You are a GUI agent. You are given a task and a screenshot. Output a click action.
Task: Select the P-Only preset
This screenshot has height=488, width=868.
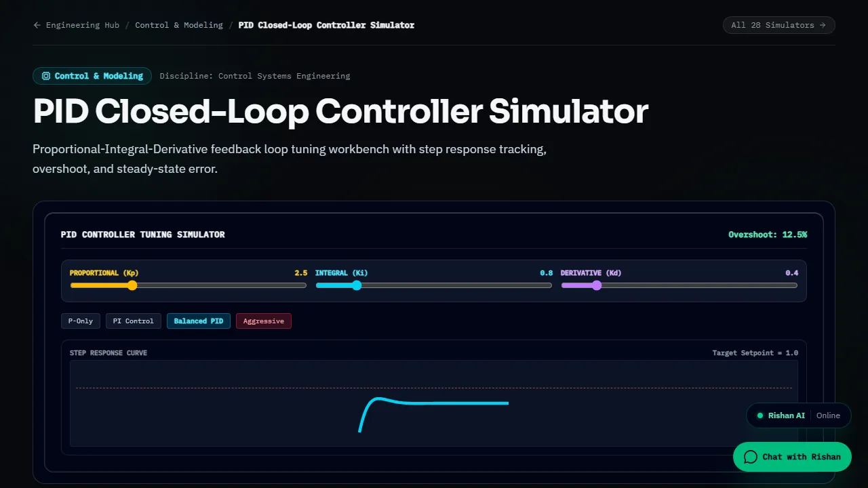point(81,321)
